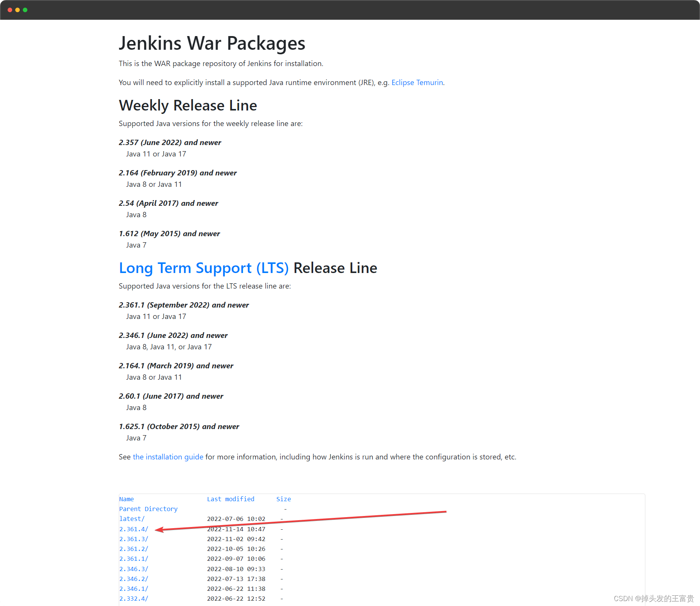Image resolution: width=700 pixels, height=606 pixels.
Task: Sort the file listing by Size
Action: 284,499
